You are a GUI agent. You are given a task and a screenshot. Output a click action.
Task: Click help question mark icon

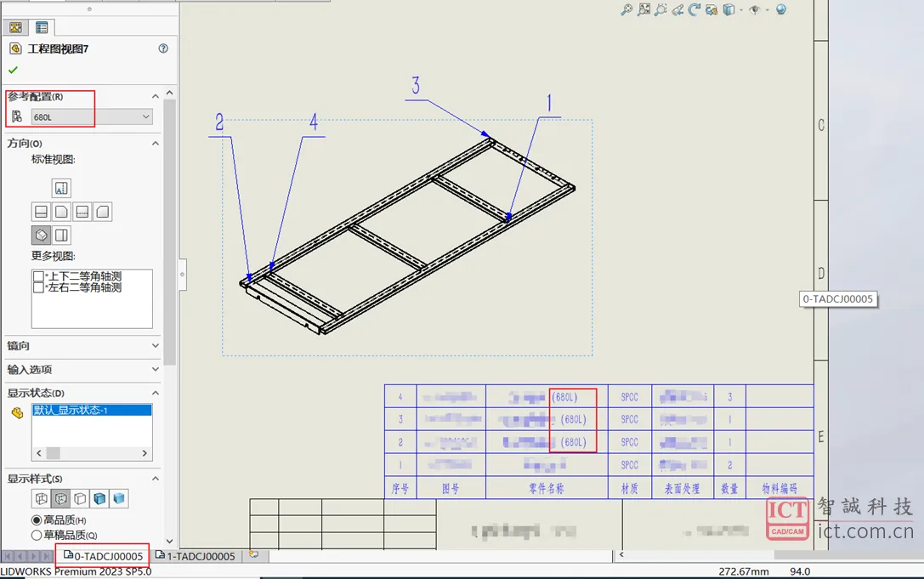coord(163,48)
